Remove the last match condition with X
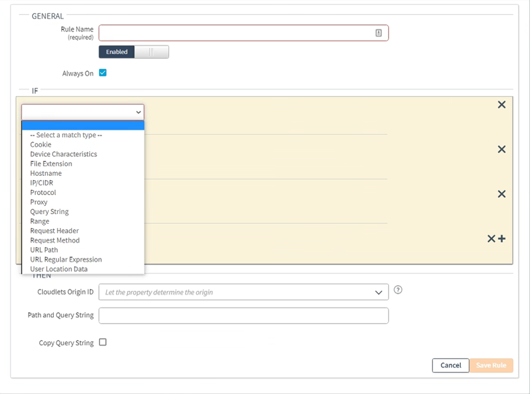 pos(491,239)
